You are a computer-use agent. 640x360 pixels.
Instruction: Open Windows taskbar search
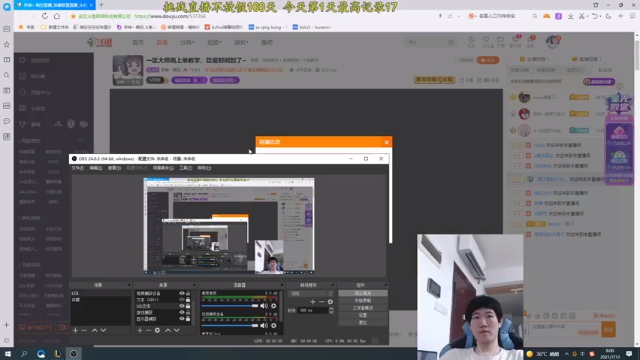pos(24,354)
